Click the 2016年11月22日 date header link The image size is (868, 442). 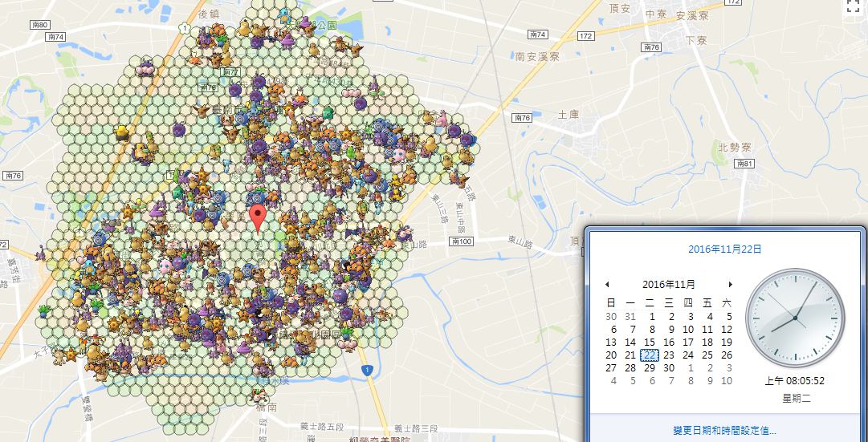724,249
